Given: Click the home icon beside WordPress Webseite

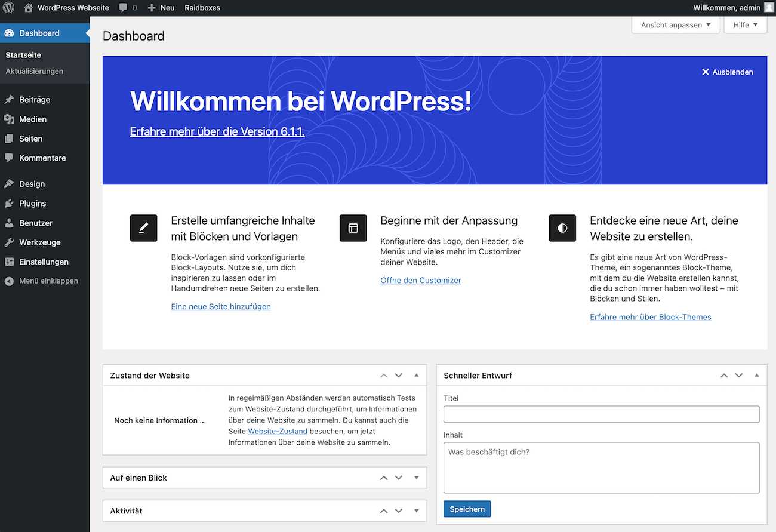Looking at the screenshot, I should point(29,8).
